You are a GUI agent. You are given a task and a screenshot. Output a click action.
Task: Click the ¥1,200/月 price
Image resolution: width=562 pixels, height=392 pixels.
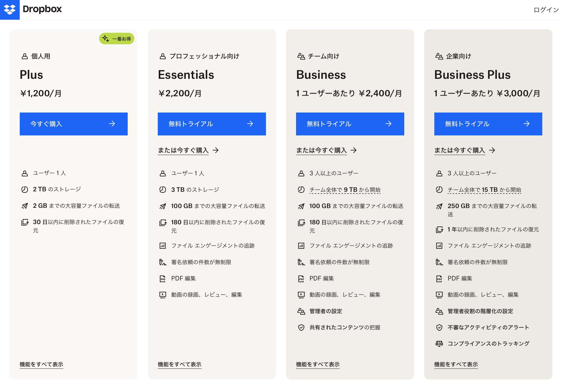(41, 94)
